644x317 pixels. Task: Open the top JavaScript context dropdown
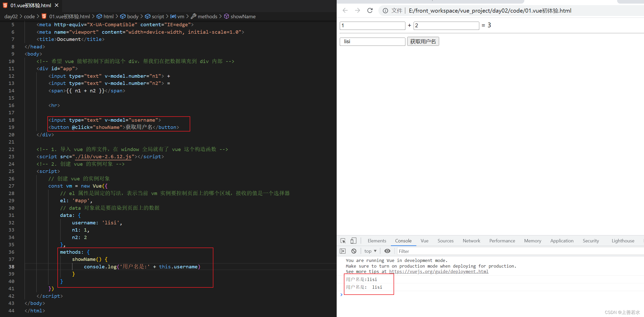point(370,251)
